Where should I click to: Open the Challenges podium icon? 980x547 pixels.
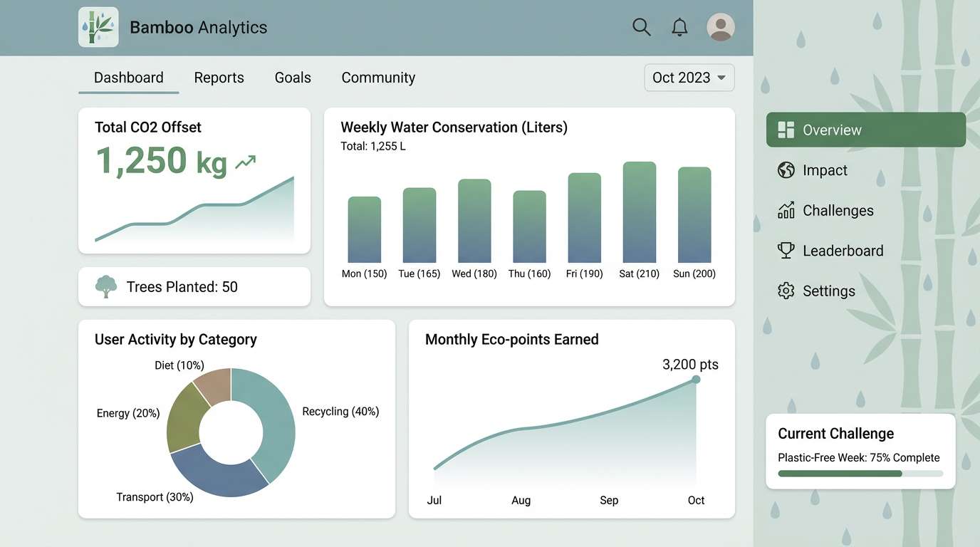click(786, 209)
